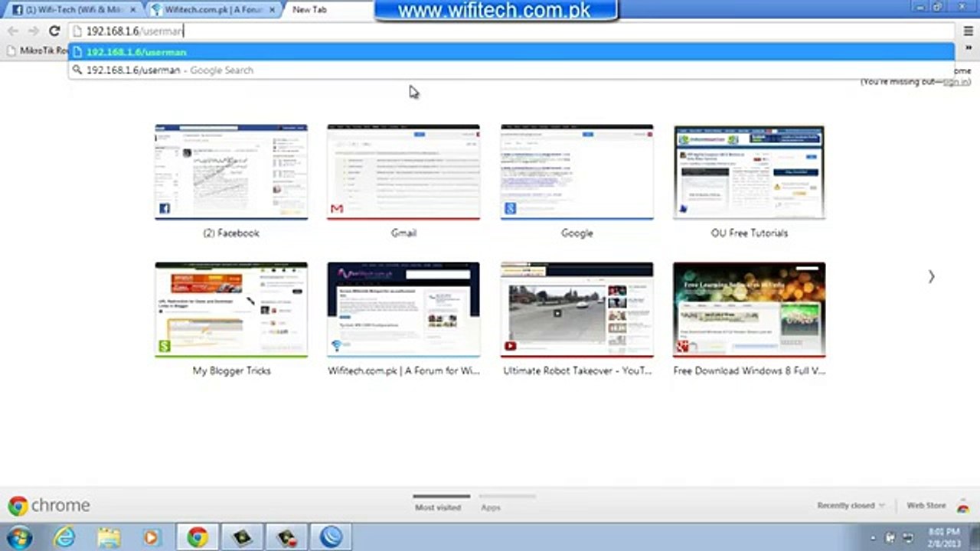Select the Most visited section

pos(438,507)
